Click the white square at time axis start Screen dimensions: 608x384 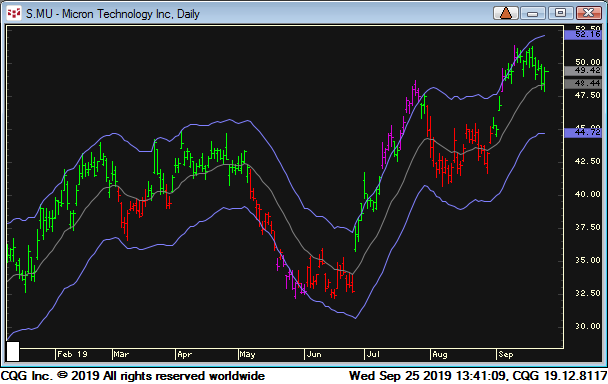click(x=13, y=351)
